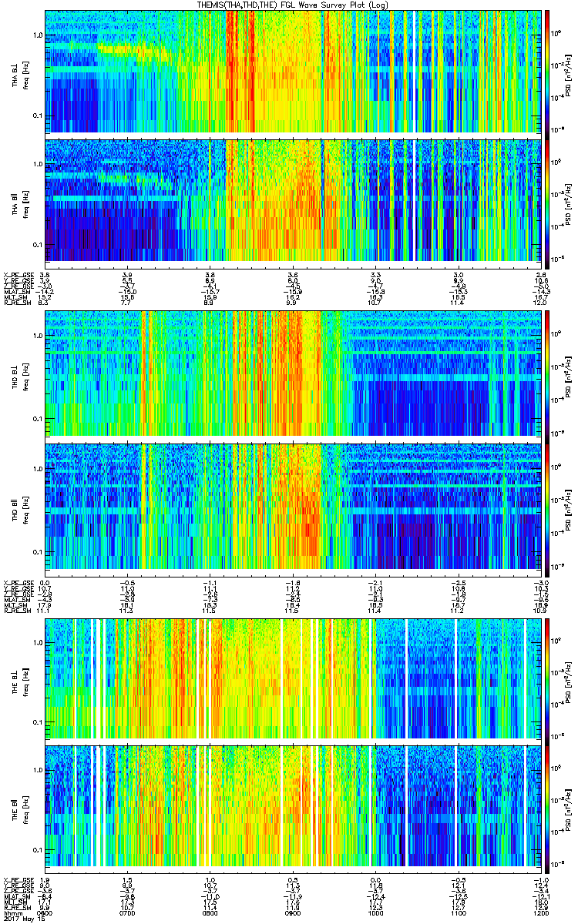Click the R_RE_SM row label under THD panels
Image resolution: width=578 pixels, height=924 pixels.
[17, 611]
